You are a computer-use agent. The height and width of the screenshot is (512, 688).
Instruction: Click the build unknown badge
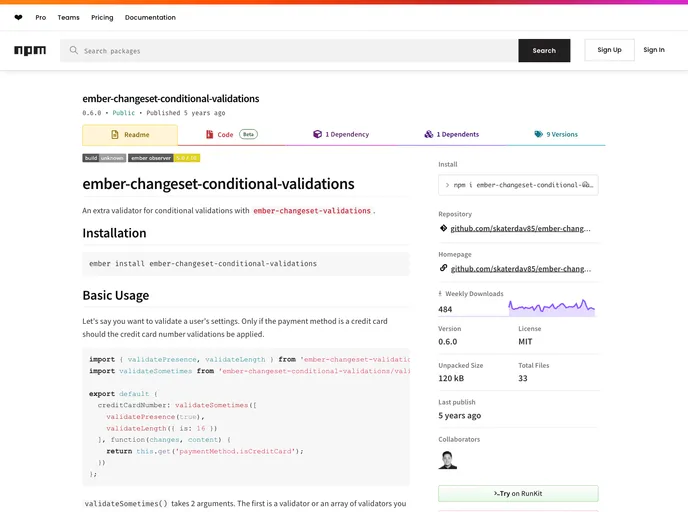click(104, 158)
